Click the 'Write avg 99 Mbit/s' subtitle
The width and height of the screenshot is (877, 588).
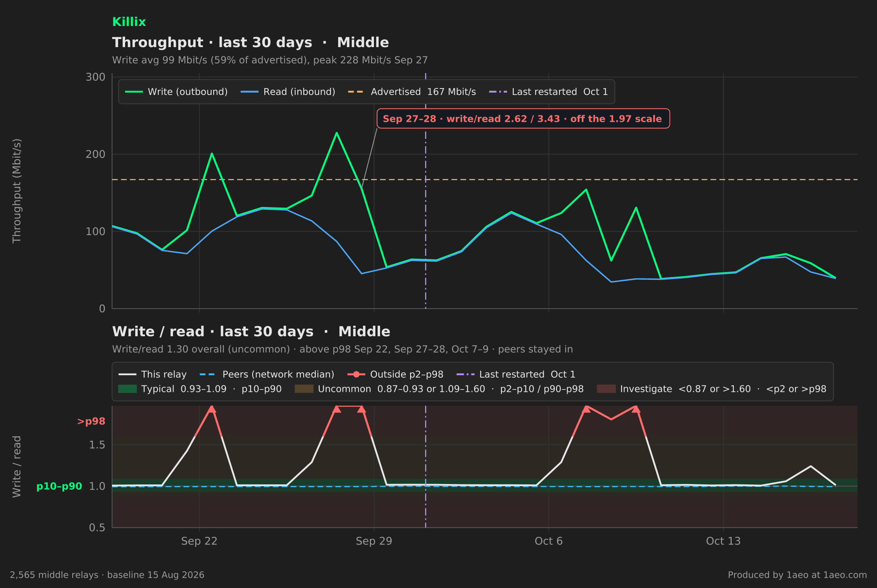point(270,60)
